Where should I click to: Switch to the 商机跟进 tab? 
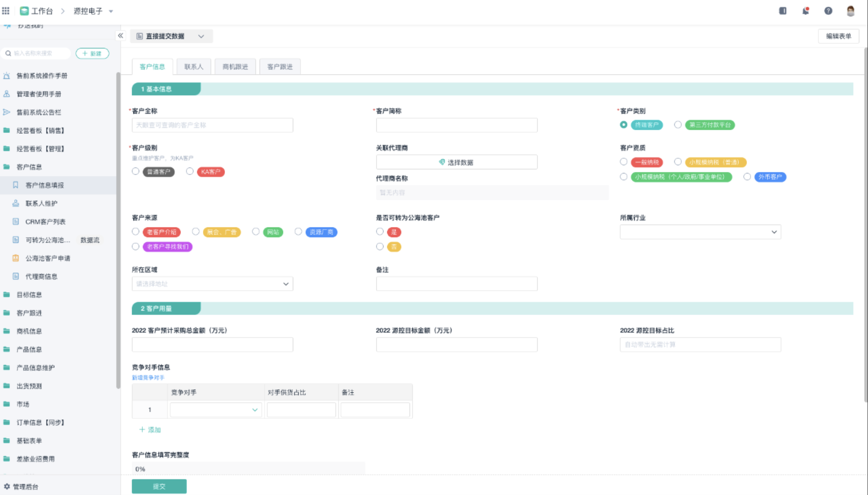235,66
